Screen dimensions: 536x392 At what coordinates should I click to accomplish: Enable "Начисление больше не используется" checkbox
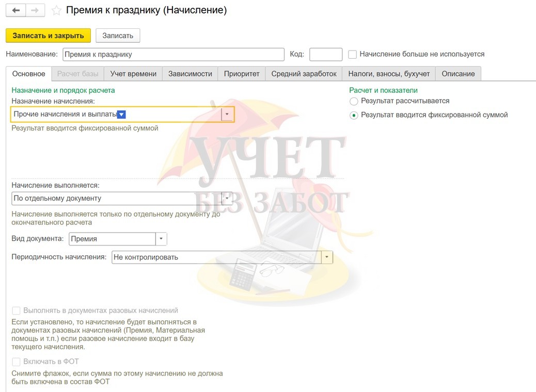pos(353,54)
